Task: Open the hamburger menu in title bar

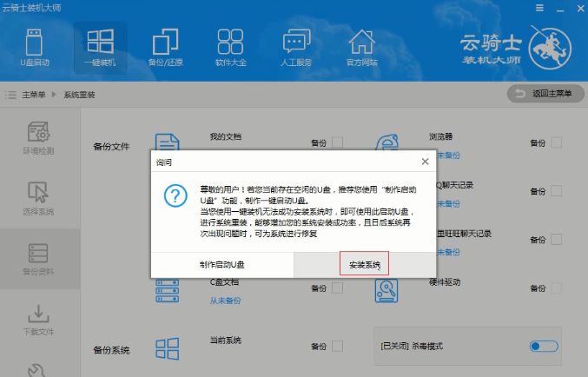Action: click(539, 8)
